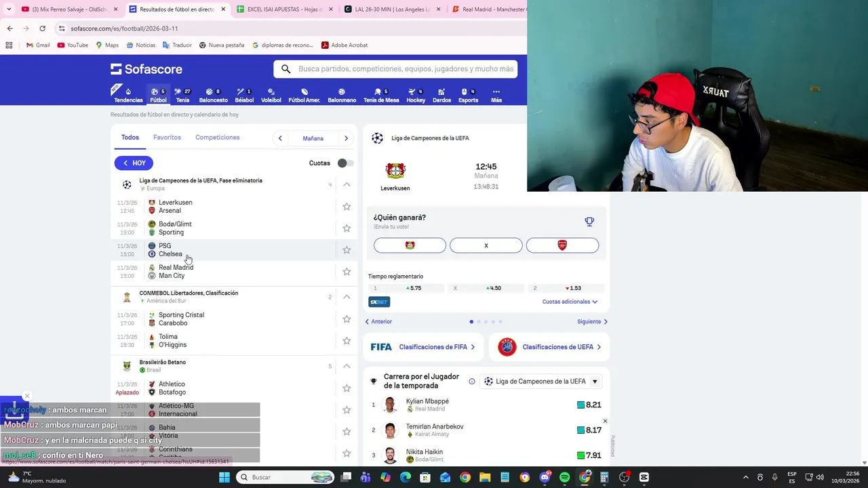This screenshot has width=868, height=488.
Task: Open the Kylian Mbappé player row
Action: [486, 405]
